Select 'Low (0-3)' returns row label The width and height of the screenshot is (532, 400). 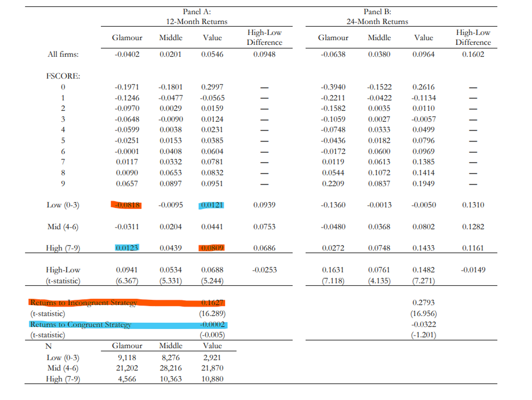coord(63,205)
